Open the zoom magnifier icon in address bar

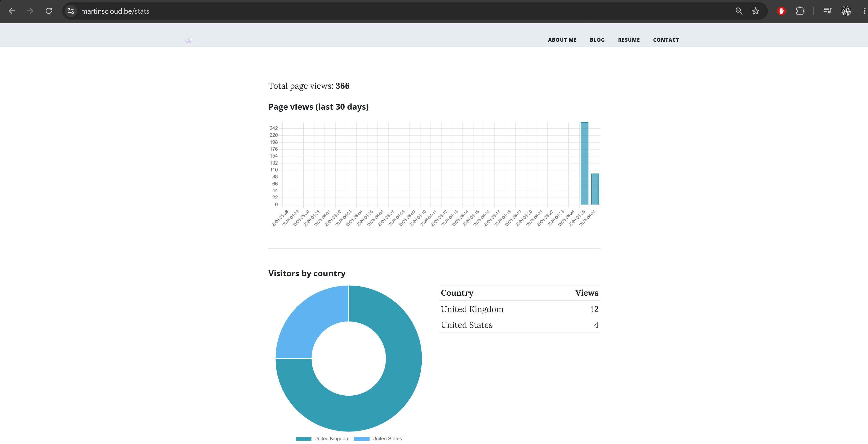pos(739,11)
